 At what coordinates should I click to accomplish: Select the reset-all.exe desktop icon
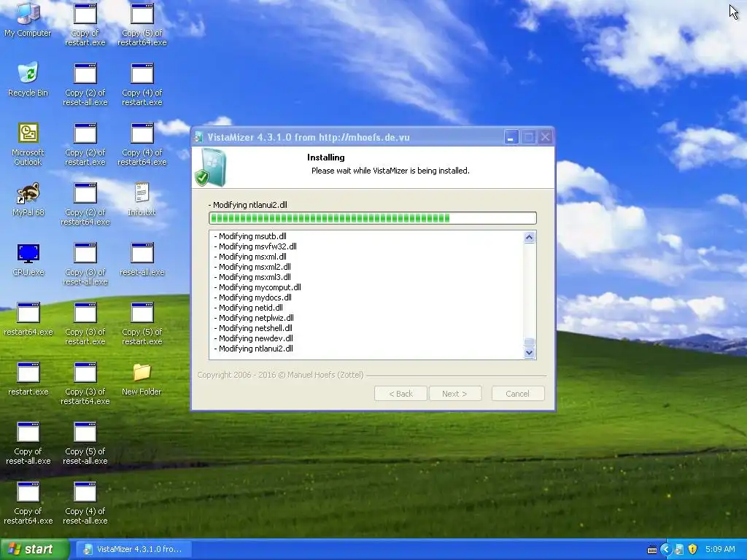tap(142, 260)
